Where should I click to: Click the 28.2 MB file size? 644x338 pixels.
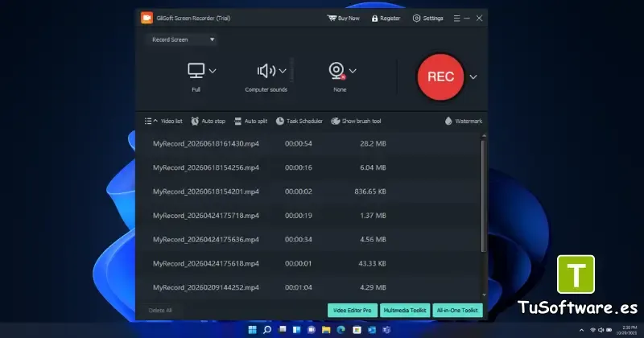373,144
